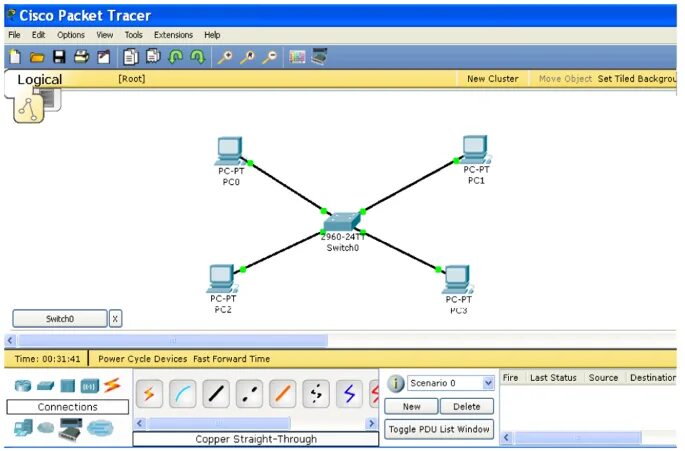Click the New scenario button
The image size is (685, 451).
[411, 406]
